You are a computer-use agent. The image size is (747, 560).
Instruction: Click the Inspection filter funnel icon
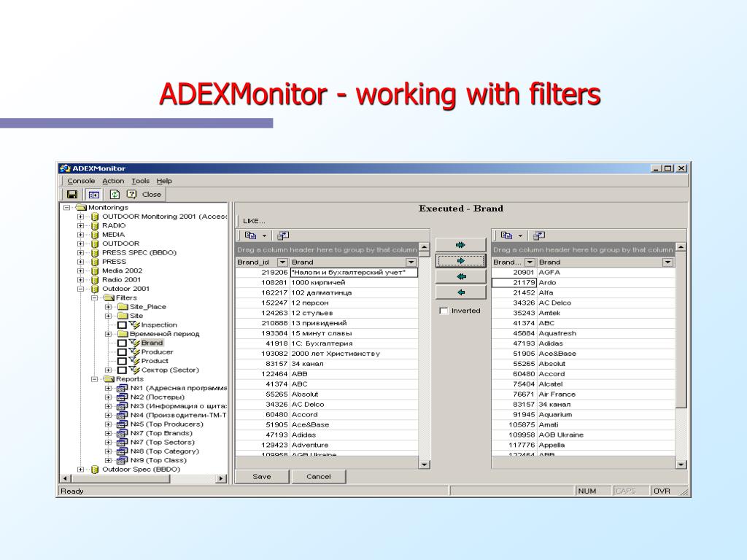134,324
